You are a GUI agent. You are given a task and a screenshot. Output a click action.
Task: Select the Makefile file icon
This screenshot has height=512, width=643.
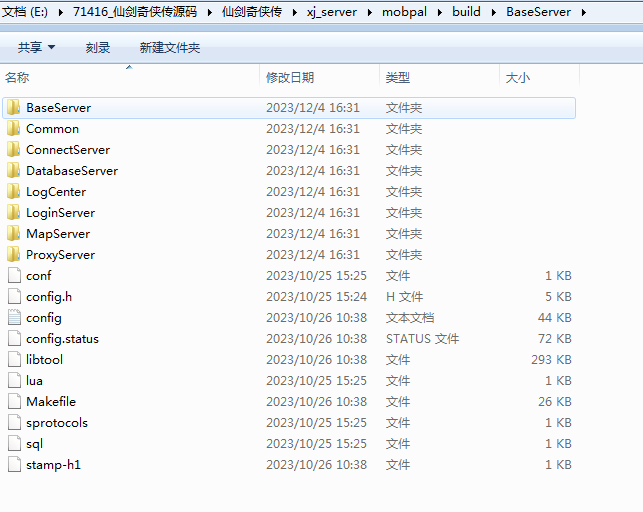point(13,401)
